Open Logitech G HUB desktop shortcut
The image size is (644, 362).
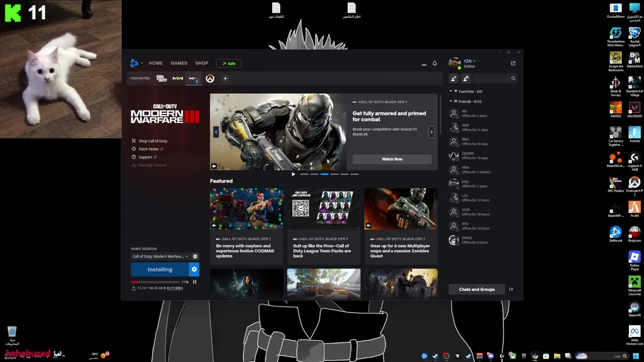click(x=634, y=162)
